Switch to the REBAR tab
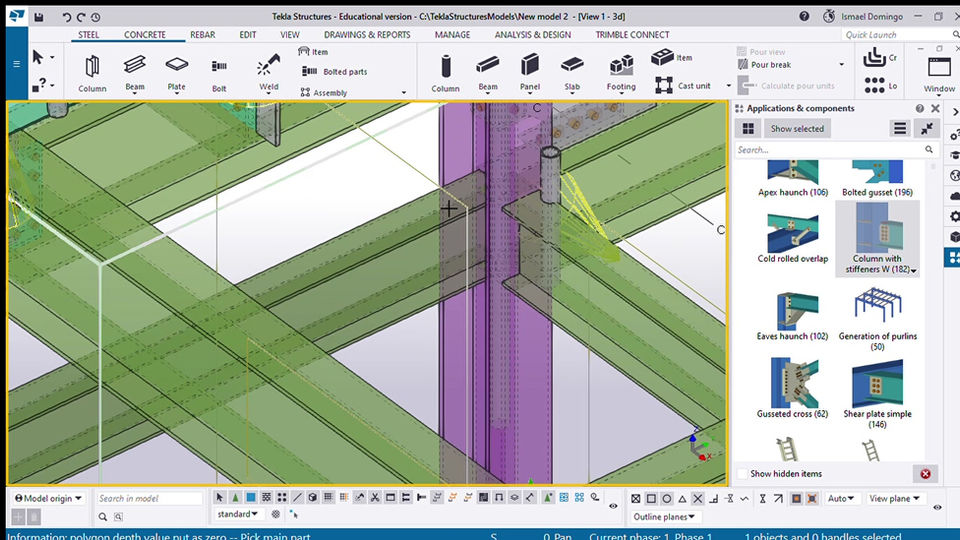 pyautogui.click(x=203, y=35)
